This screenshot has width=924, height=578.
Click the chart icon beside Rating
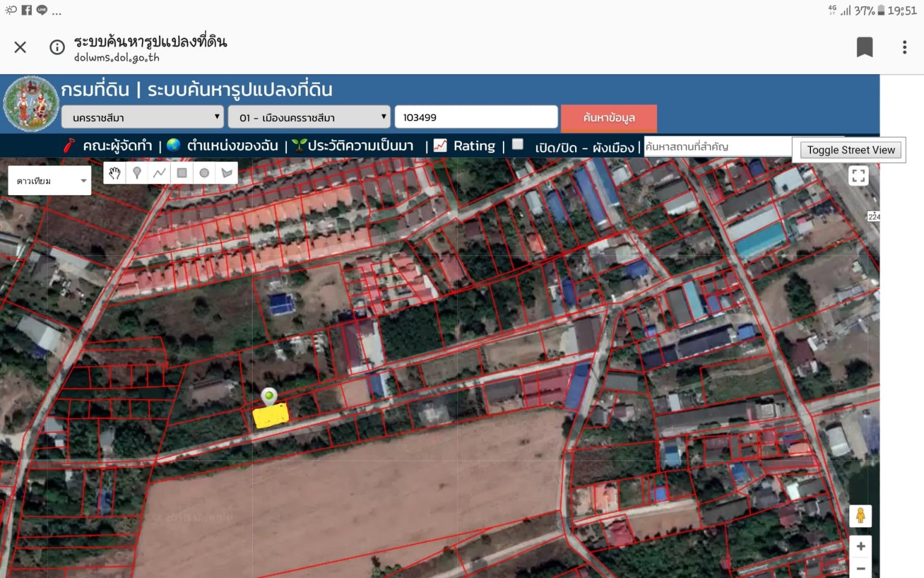click(x=440, y=146)
